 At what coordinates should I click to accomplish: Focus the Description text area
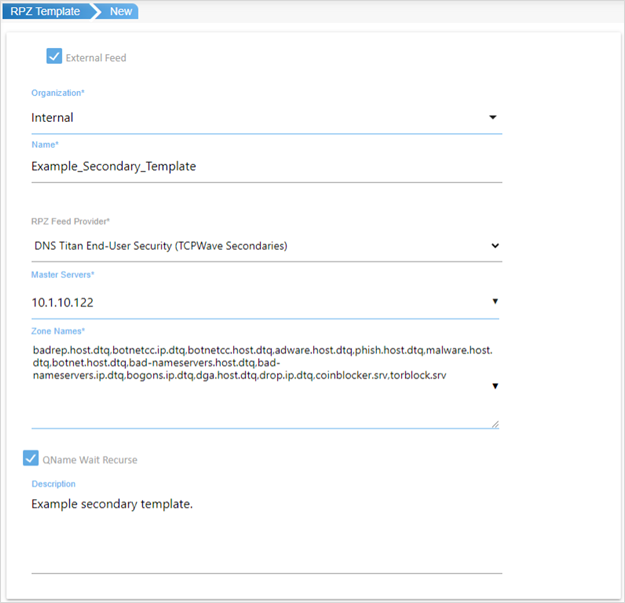click(x=266, y=533)
